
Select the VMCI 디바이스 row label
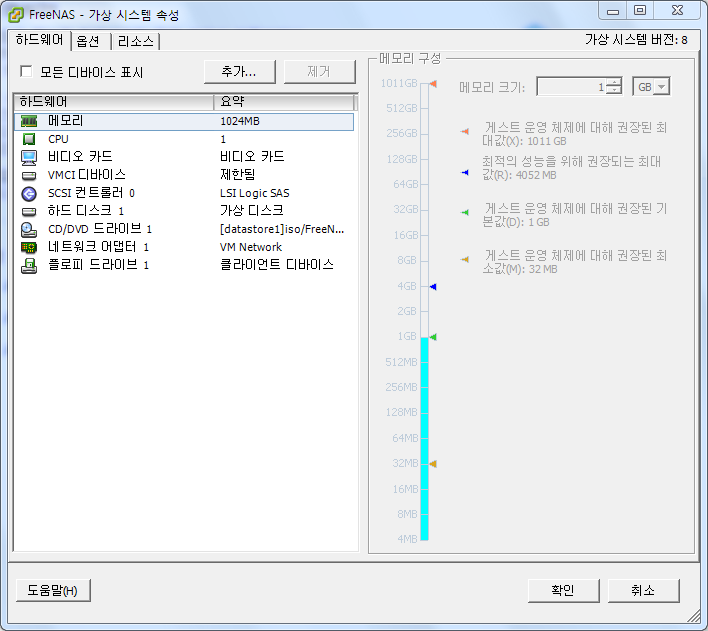[87, 175]
